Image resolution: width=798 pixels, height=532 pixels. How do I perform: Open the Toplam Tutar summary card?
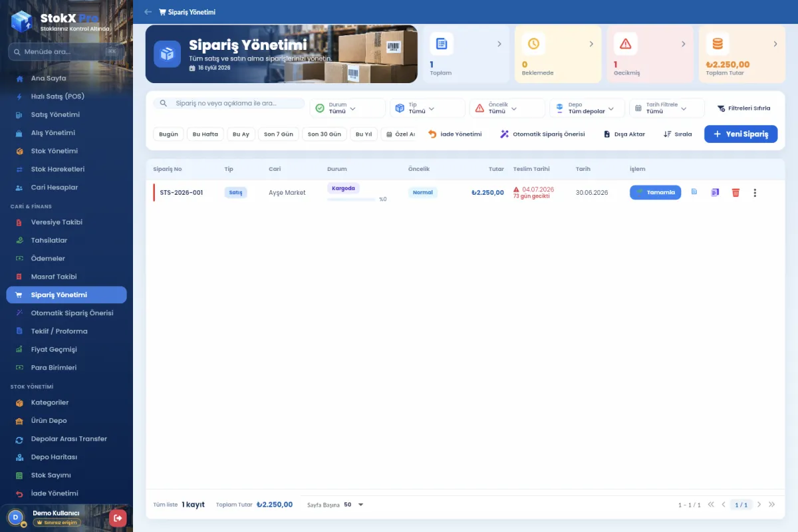click(742, 55)
